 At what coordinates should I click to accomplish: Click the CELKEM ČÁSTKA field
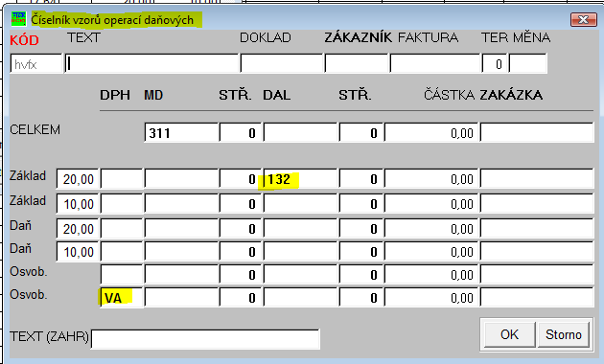coord(431,133)
